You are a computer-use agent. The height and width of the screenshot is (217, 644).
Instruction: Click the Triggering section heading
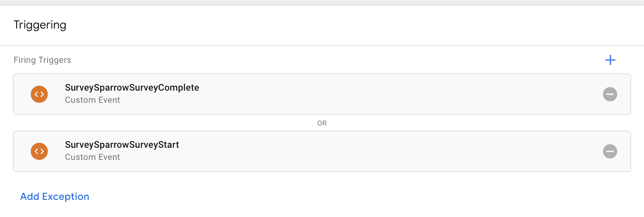40,25
